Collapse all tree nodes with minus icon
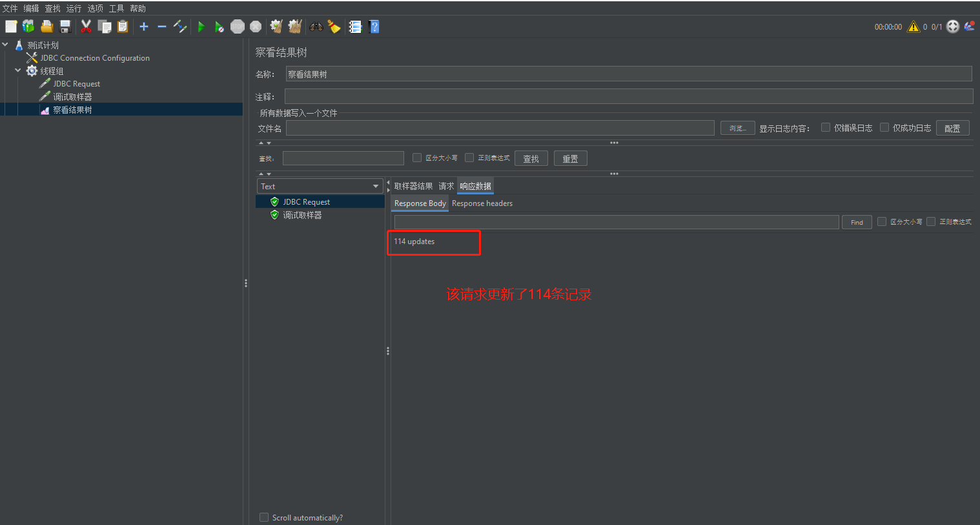The image size is (980, 525). tap(162, 26)
